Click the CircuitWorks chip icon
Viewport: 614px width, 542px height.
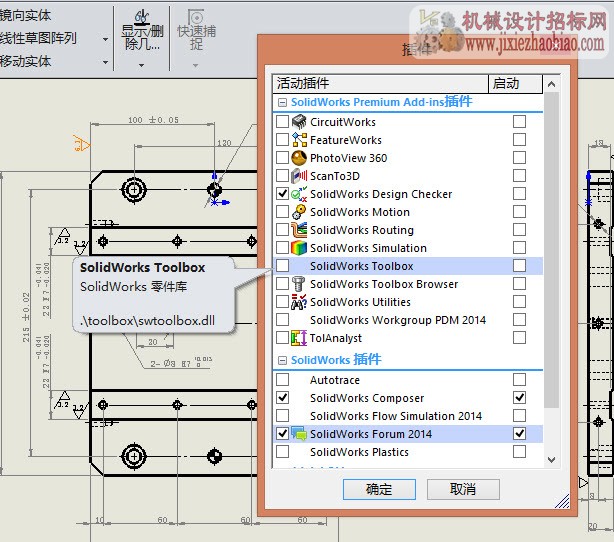pos(299,122)
